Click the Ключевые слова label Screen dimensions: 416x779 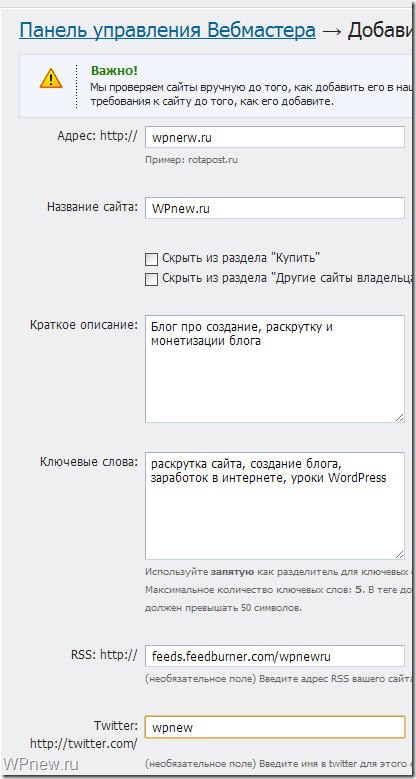[x=89, y=462]
